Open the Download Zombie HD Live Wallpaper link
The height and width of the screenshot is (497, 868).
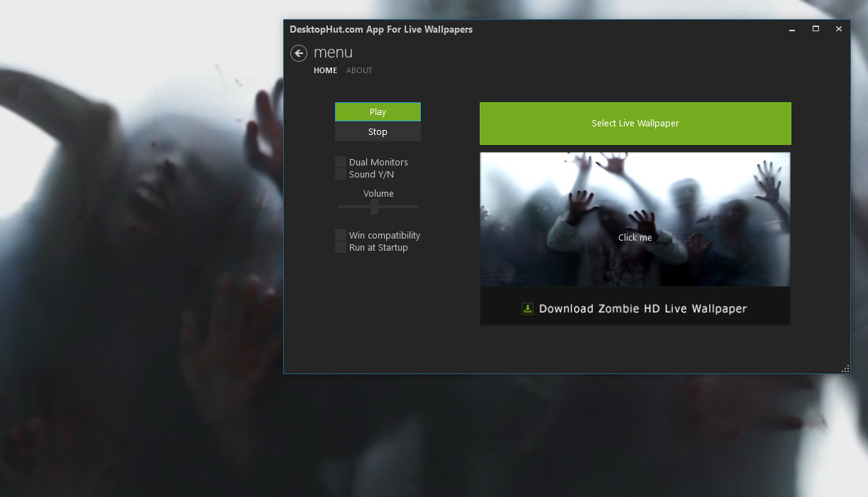click(642, 308)
